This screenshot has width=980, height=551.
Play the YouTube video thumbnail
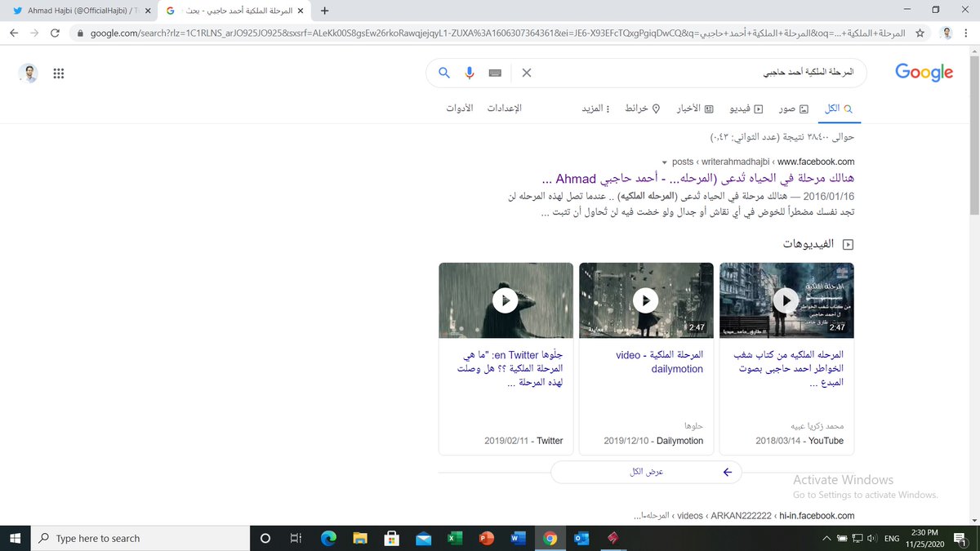pos(786,300)
